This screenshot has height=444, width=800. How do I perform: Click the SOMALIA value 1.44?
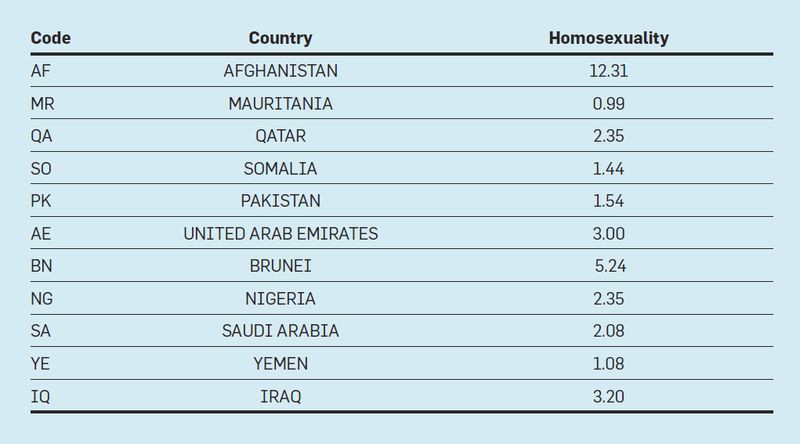pyautogui.click(x=608, y=168)
